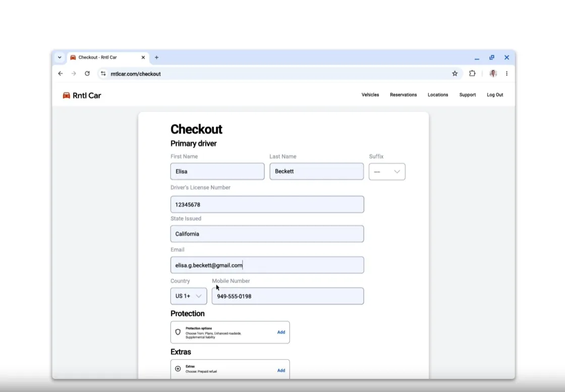This screenshot has width=565, height=392.
Task: Open the Vehicles menu item
Action: pos(370,95)
